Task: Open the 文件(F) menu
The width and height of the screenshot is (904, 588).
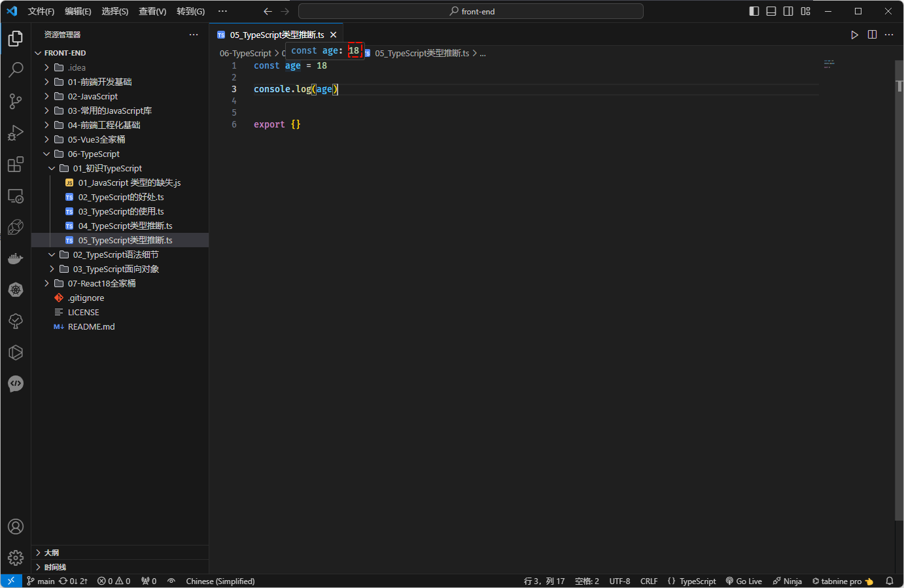Action: (41, 11)
